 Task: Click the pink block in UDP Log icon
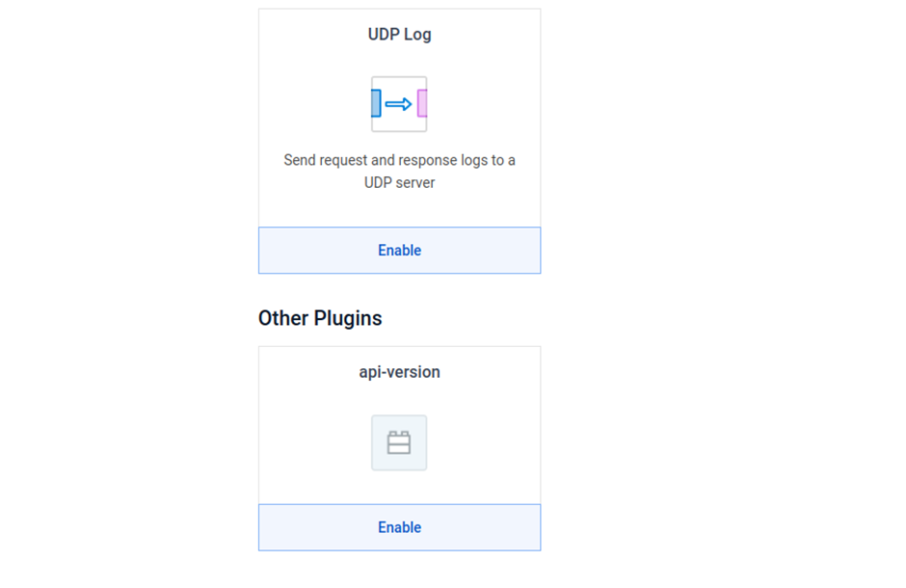(x=422, y=103)
